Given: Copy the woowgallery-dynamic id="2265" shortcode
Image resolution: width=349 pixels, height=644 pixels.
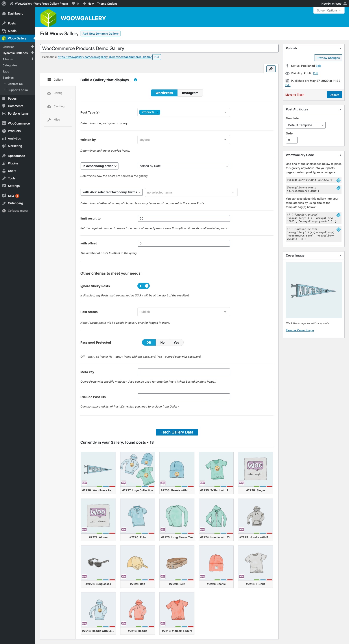Looking at the screenshot, I should (x=338, y=180).
